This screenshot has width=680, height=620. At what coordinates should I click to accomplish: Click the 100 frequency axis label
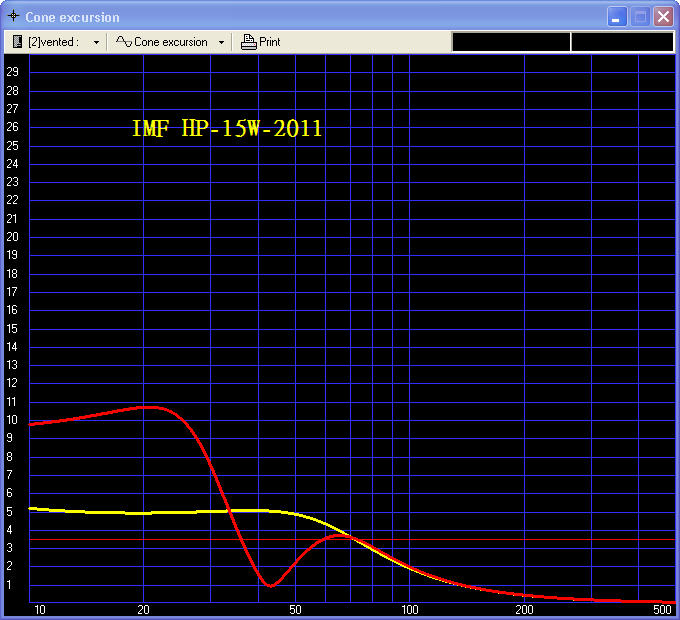click(409, 610)
